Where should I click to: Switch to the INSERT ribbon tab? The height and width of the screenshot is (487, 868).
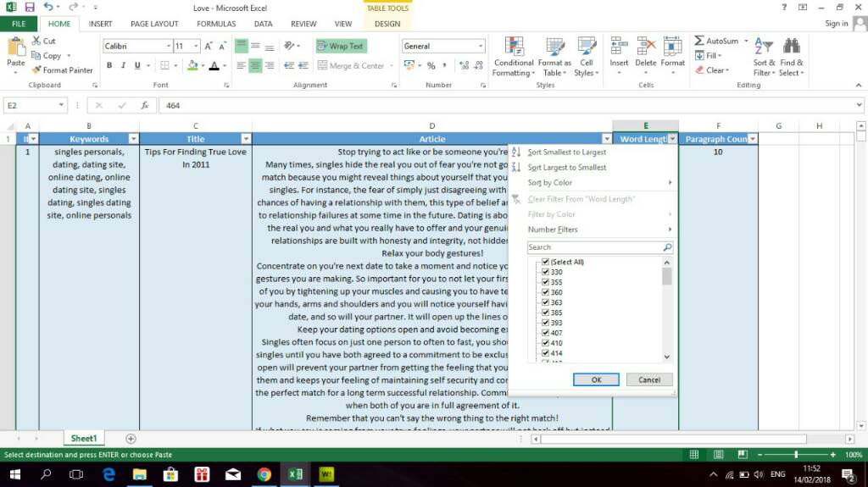pos(100,24)
